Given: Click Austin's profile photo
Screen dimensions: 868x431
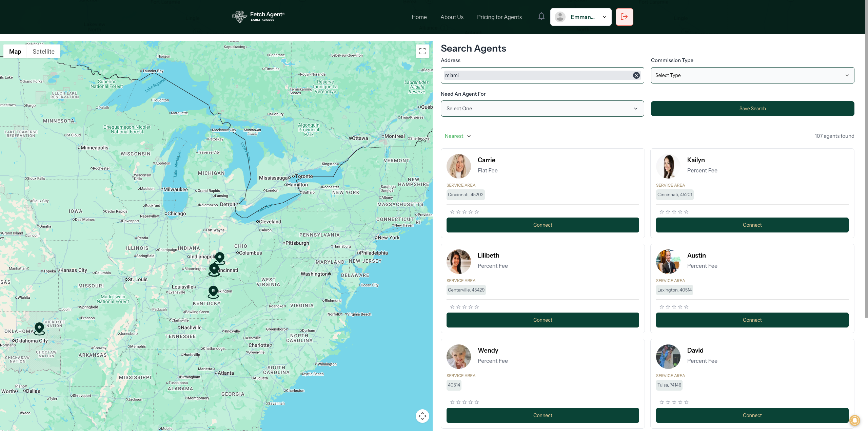Looking at the screenshot, I should [668, 262].
